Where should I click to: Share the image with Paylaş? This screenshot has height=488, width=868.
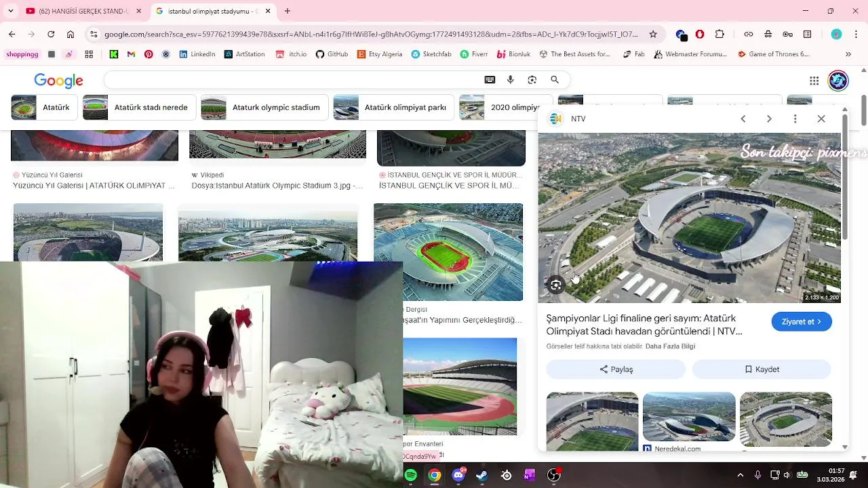tap(616, 369)
